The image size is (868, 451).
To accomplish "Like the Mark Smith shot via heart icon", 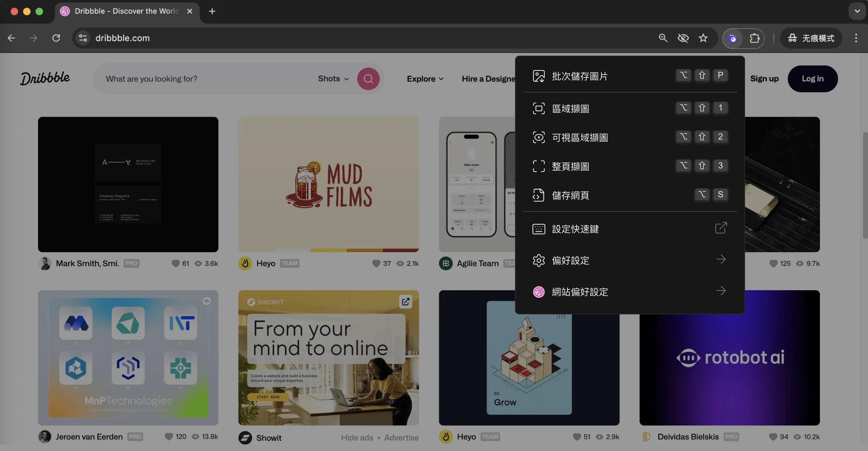I will [x=176, y=263].
